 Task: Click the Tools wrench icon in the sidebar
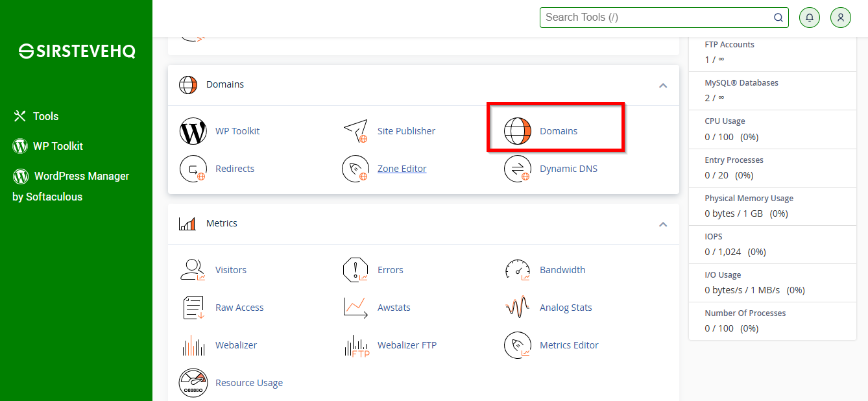coord(19,116)
